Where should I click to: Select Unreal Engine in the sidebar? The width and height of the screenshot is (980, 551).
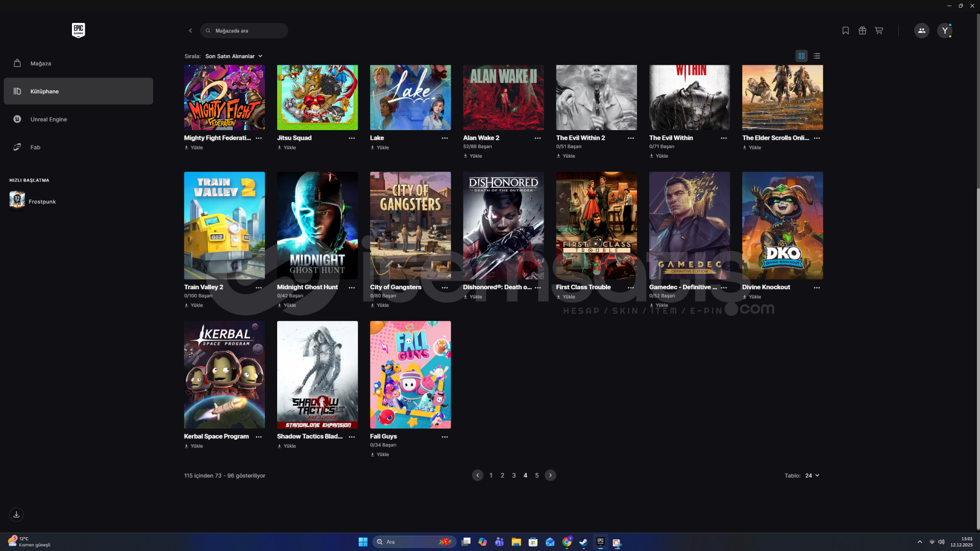(x=48, y=119)
